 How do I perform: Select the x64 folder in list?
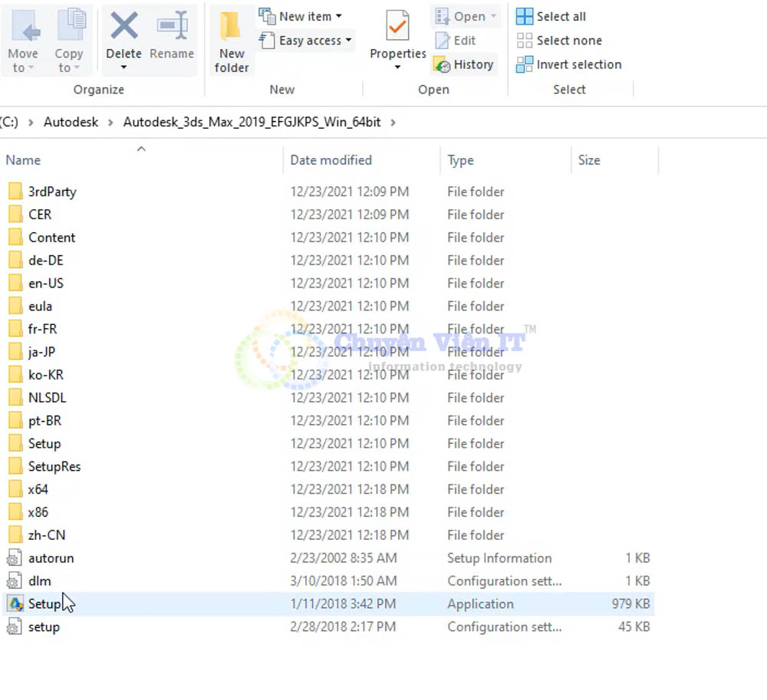38,489
